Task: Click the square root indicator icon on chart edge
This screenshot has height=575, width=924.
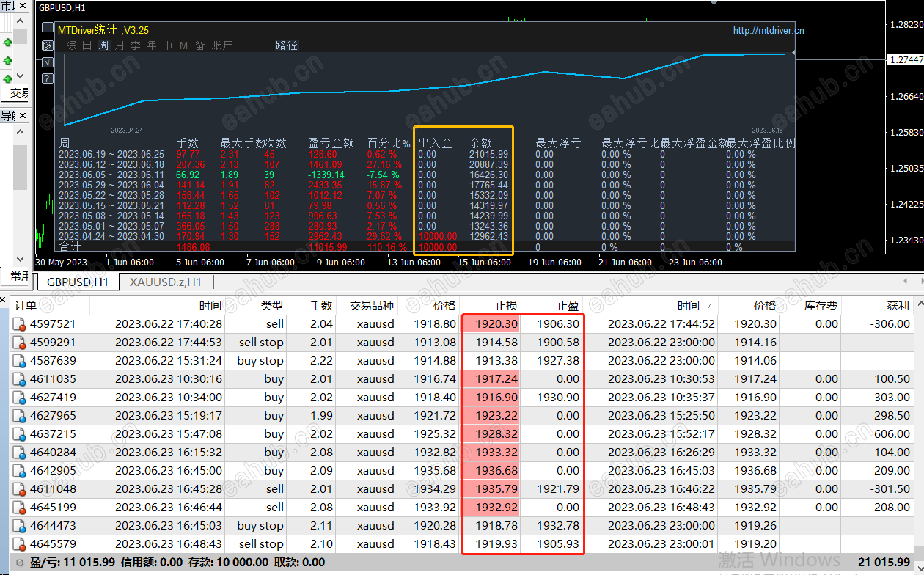Action: pos(47,63)
